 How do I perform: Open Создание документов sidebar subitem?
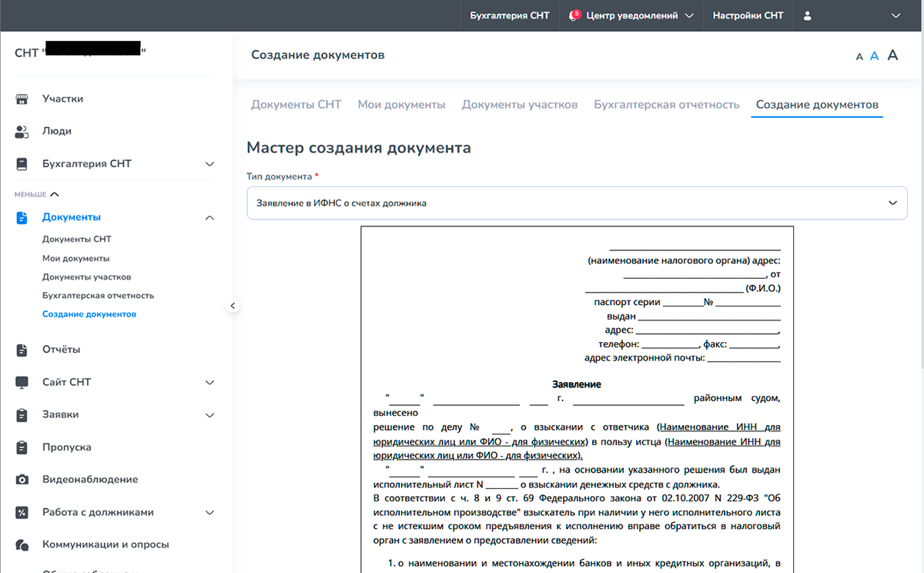coord(89,314)
